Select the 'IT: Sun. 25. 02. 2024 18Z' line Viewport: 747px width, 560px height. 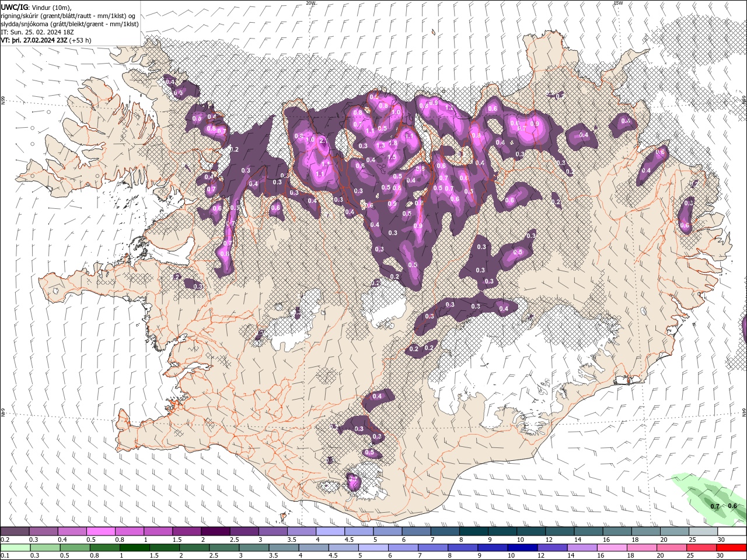tap(37, 32)
